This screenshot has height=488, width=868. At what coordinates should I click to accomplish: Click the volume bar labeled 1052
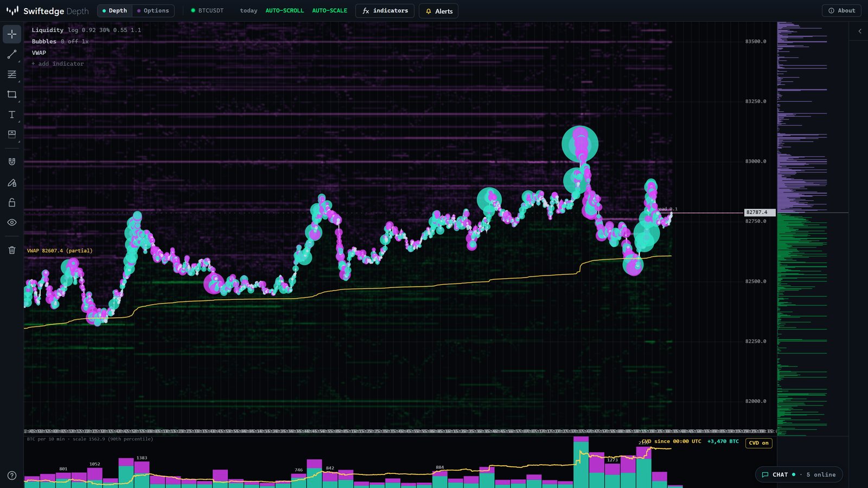(95, 478)
